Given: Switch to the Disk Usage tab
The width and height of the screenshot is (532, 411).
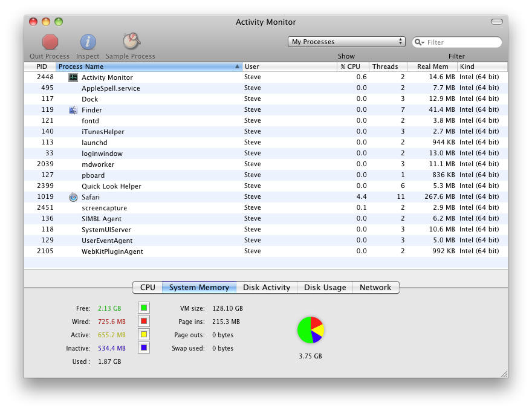Looking at the screenshot, I should [x=325, y=287].
